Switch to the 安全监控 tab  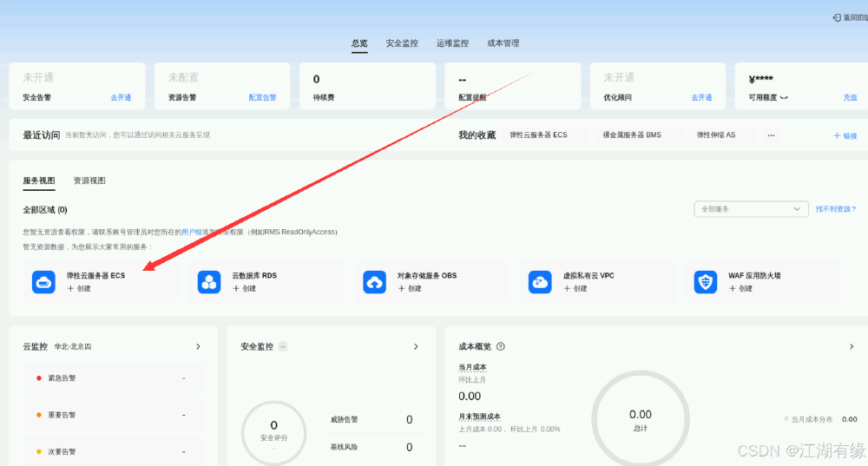[402, 43]
